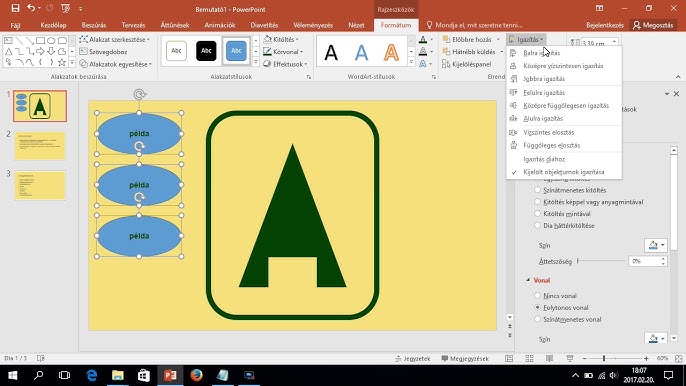Open Alakzat szerkesztése (Edit Shape) menu
This screenshot has width=686, height=386.
(x=115, y=39)
